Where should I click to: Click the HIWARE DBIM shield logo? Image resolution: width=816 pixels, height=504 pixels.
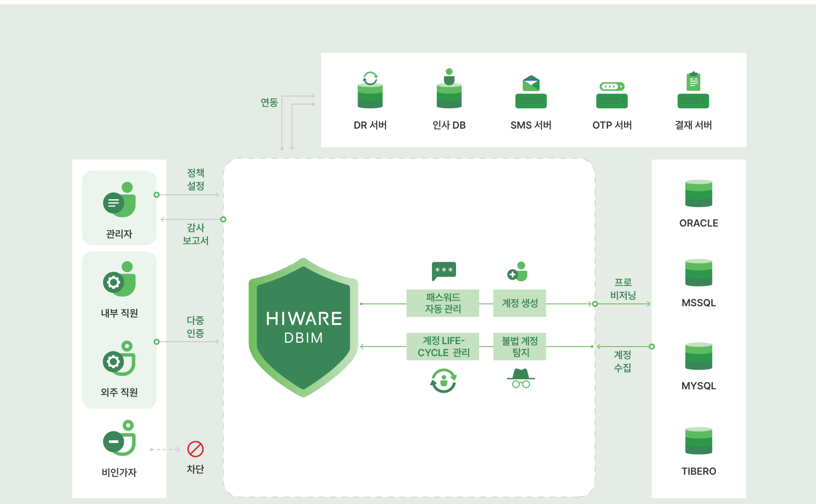point(303,328)
